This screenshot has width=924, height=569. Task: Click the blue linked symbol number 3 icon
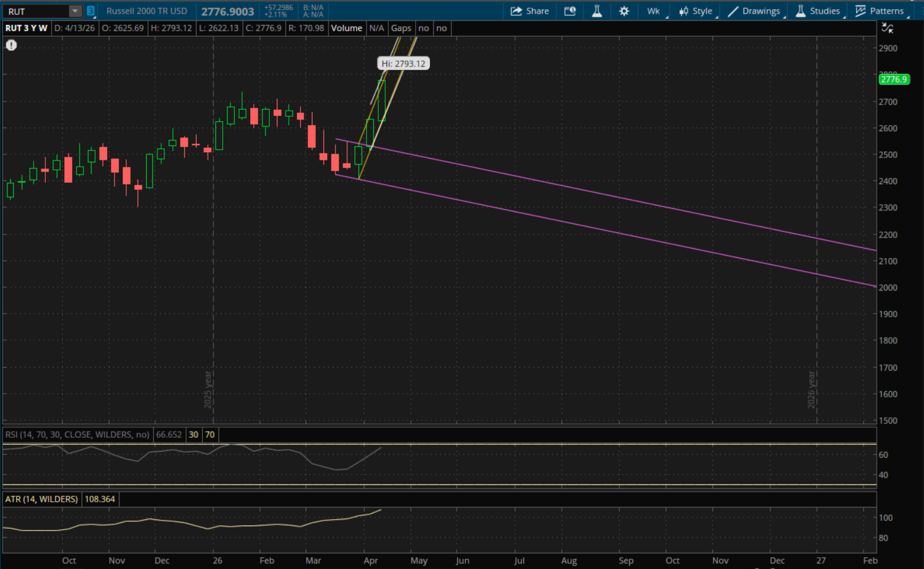[91, 11]
